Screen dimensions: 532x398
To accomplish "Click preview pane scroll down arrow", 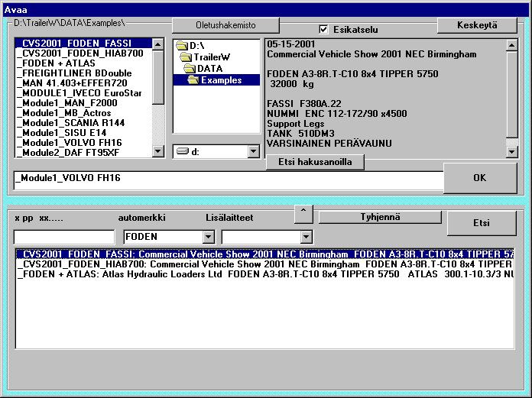I will click(511, 152).
